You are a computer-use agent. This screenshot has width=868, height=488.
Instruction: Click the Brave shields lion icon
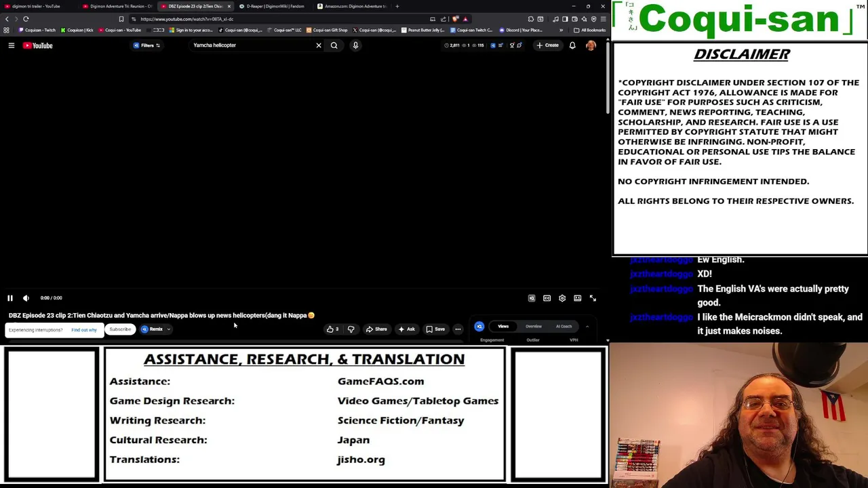point(455,19)
